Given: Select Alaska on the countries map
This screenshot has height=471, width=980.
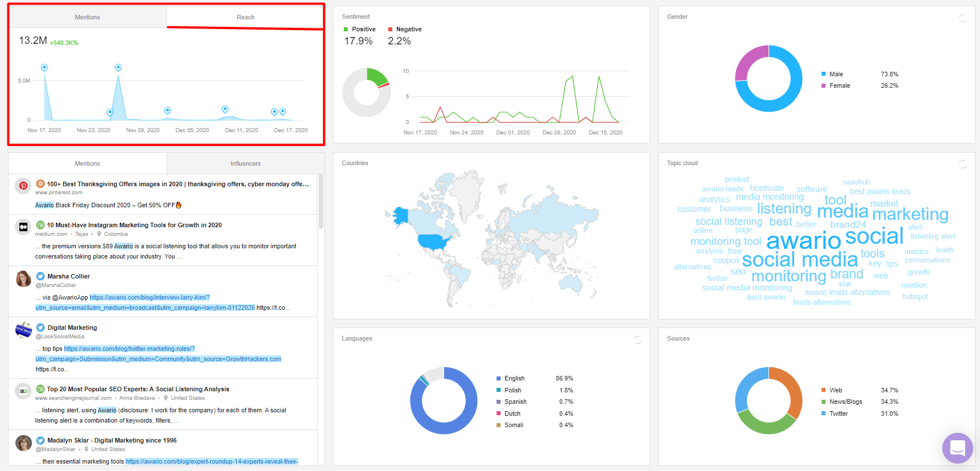Looking at the screenshot, I should tap(401, 215).
